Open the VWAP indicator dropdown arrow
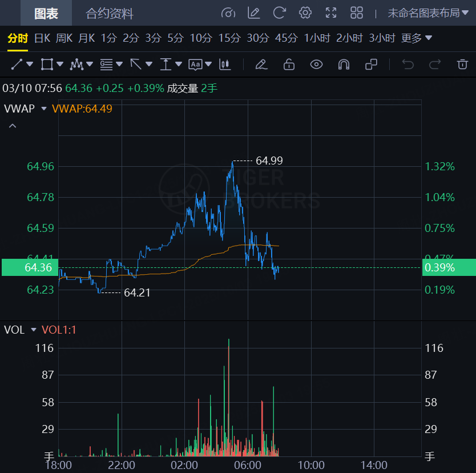The image size is (476, 473). pos(44,108)
